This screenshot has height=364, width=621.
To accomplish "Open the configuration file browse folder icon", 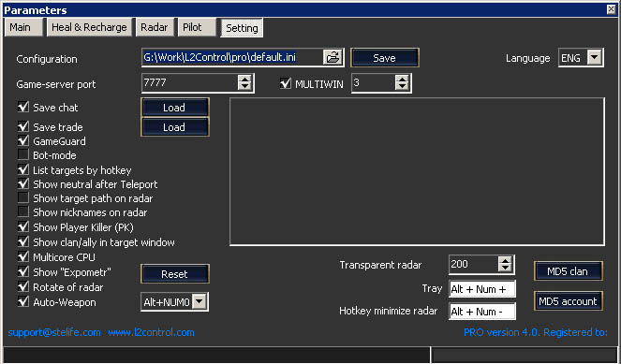I will click(x=333, y=57).
